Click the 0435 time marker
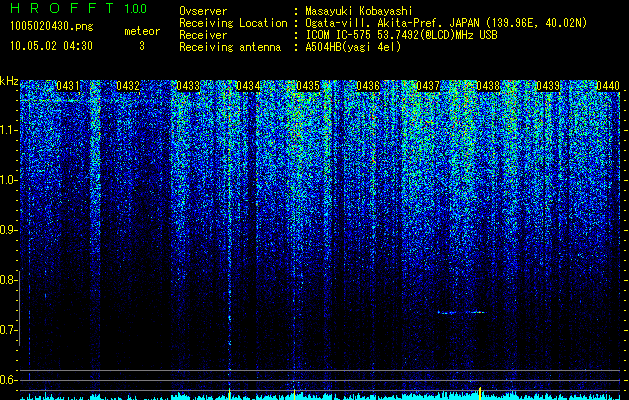 point(308,86)
